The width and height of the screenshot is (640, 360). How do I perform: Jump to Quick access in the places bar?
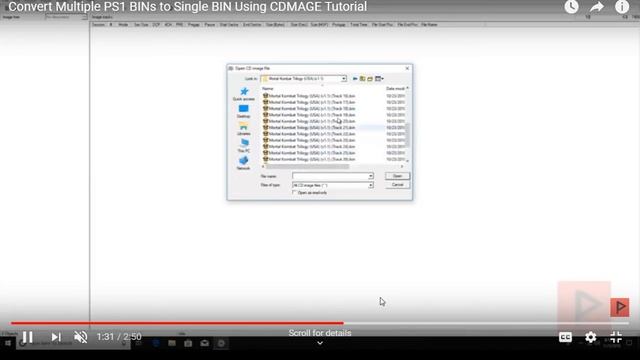pos(244,94)
